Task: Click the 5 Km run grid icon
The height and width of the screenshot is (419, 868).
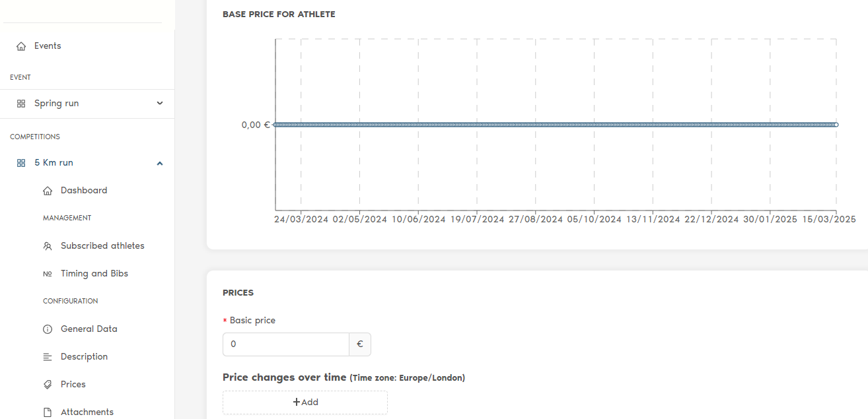Action: tap(21, 163)
